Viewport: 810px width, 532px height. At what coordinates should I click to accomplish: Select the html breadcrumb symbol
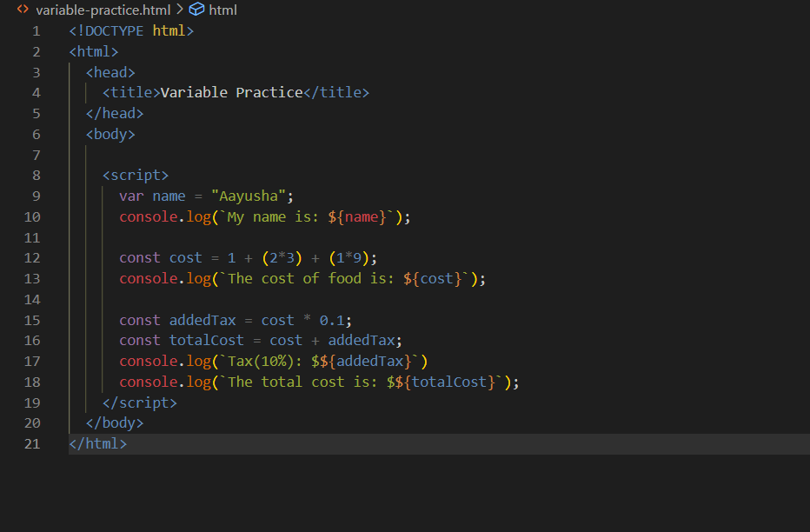point(222,10)
